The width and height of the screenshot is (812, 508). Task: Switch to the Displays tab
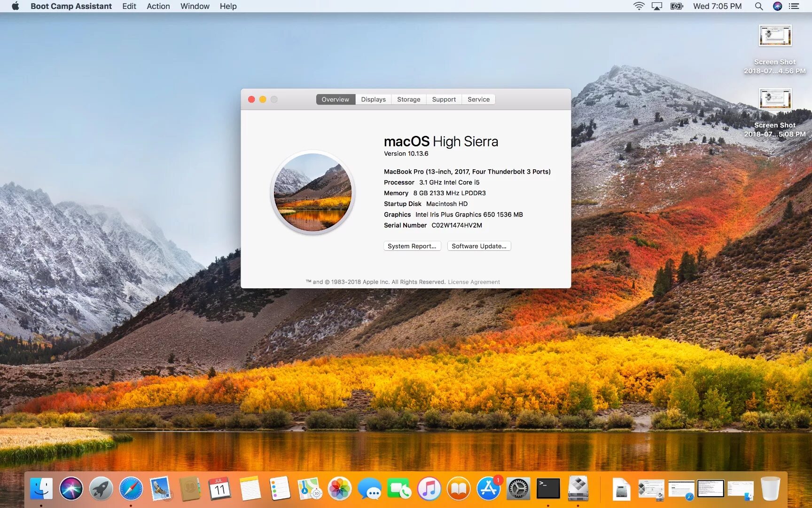(374, 99)
